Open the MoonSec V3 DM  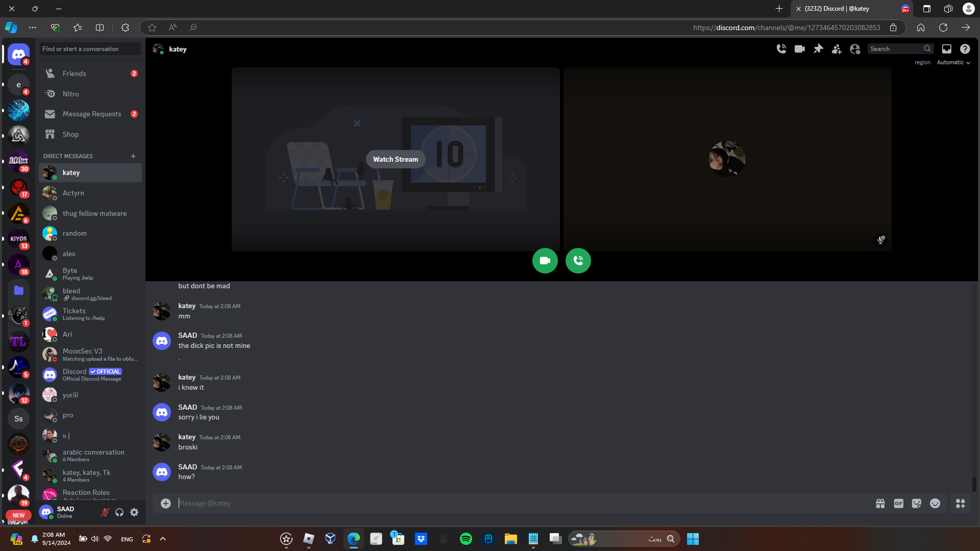click(x=90, y=355)
